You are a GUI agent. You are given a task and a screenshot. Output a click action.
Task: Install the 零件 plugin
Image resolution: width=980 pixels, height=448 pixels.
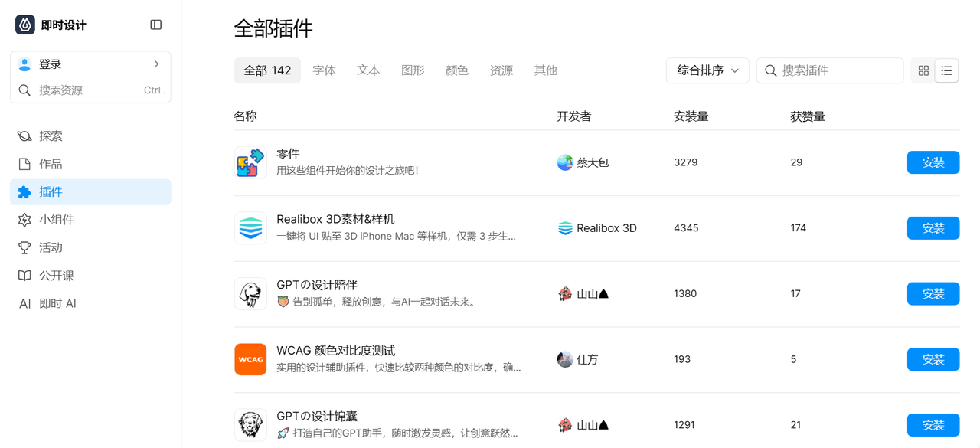pos(933,162)
